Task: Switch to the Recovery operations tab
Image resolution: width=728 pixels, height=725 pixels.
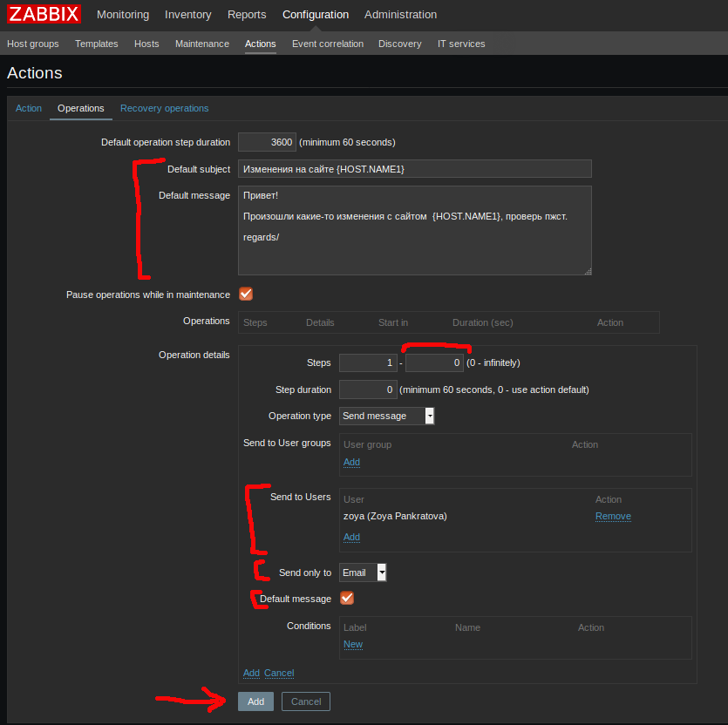Action: [x=164, y=108]
